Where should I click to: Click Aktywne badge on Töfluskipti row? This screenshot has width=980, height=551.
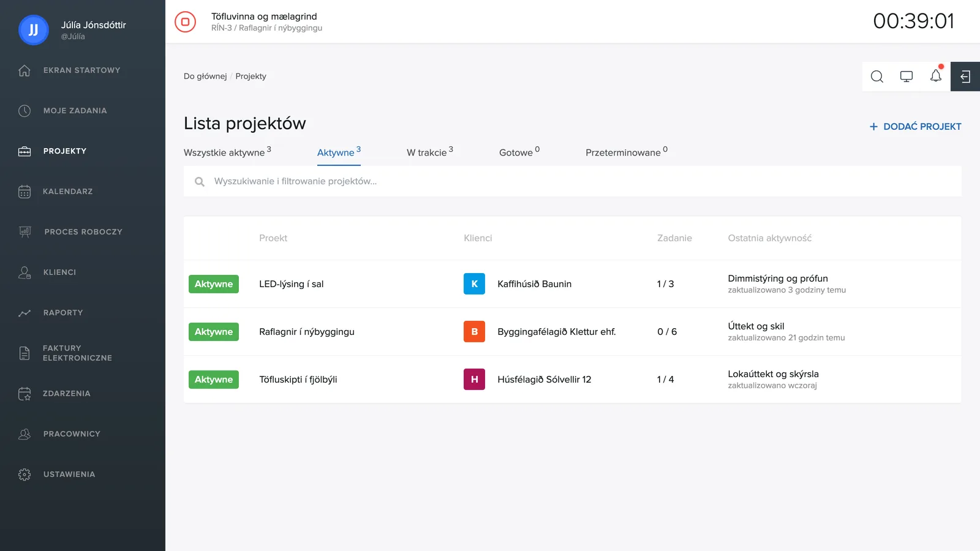[x=214, y=380]
